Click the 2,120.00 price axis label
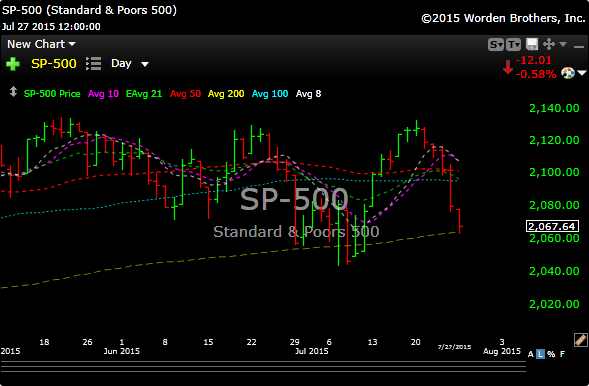Screen dimensions: 589x386 pos(554,140)
